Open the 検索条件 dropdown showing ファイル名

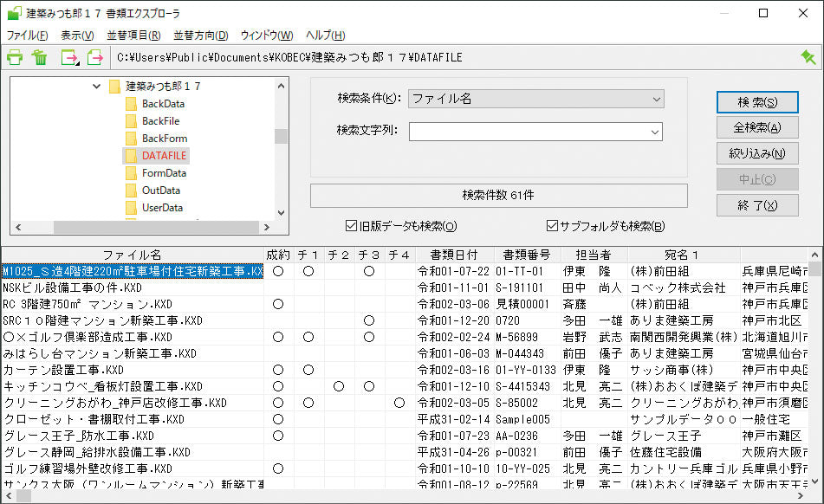(x=535, y=99)
